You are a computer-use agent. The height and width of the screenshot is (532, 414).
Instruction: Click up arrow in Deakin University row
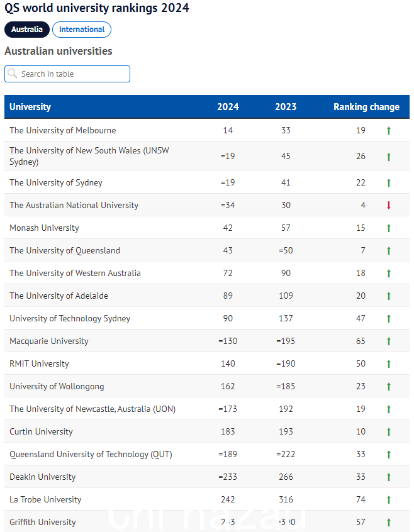coord(389,477)
